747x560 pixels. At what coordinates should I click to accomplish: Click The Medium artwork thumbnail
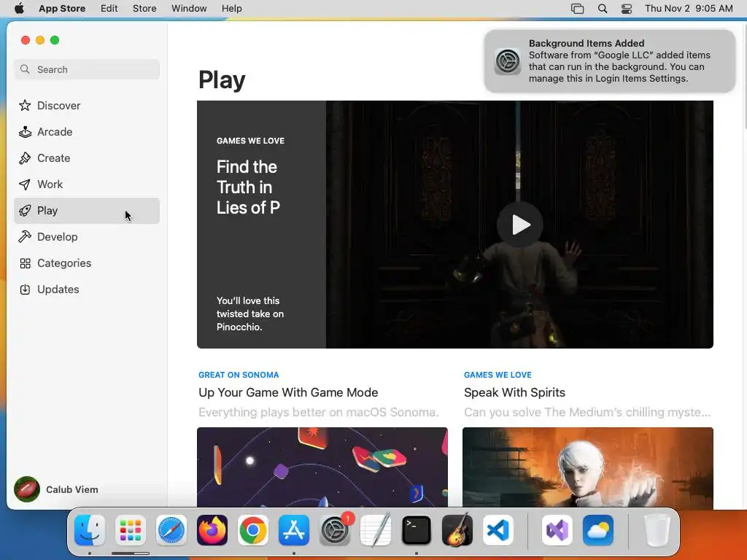588,467
